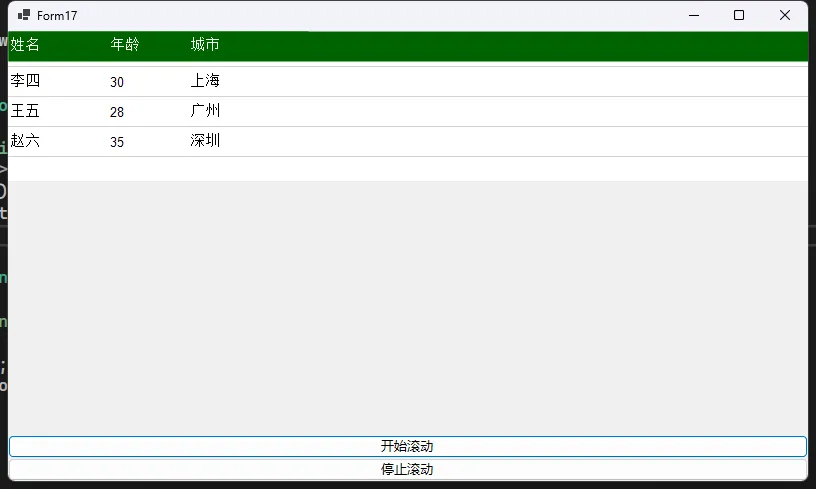Select the 王五 name cell

click(x=26, y=111)
